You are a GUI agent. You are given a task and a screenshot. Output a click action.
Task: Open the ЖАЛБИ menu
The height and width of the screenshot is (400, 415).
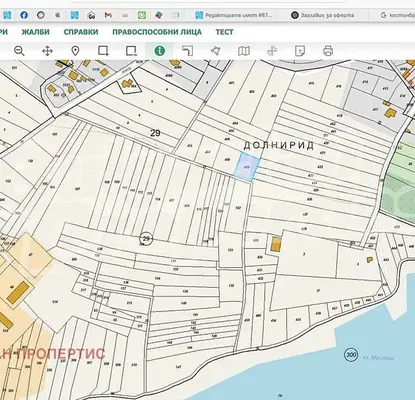point(36,32)
